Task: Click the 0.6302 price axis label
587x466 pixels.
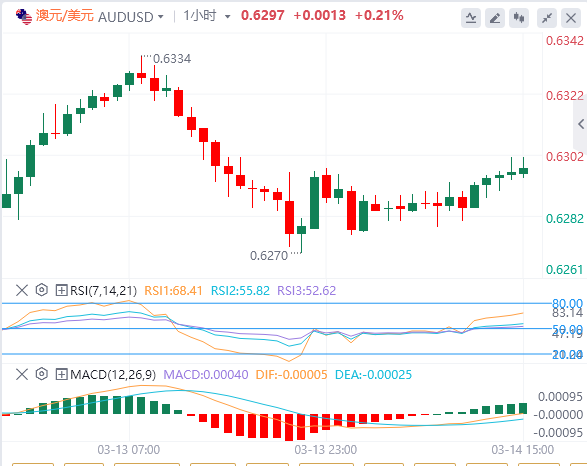Action: click(x=565, y=156)
